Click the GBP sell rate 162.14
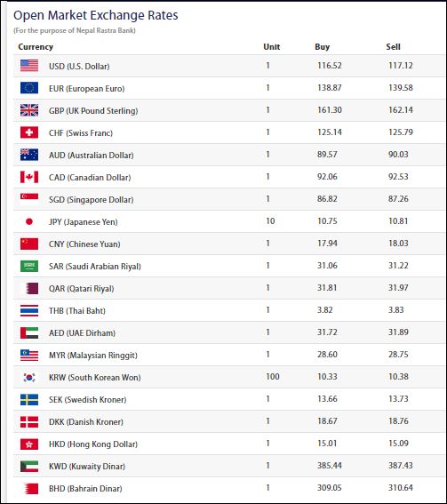 click(401, 110)
